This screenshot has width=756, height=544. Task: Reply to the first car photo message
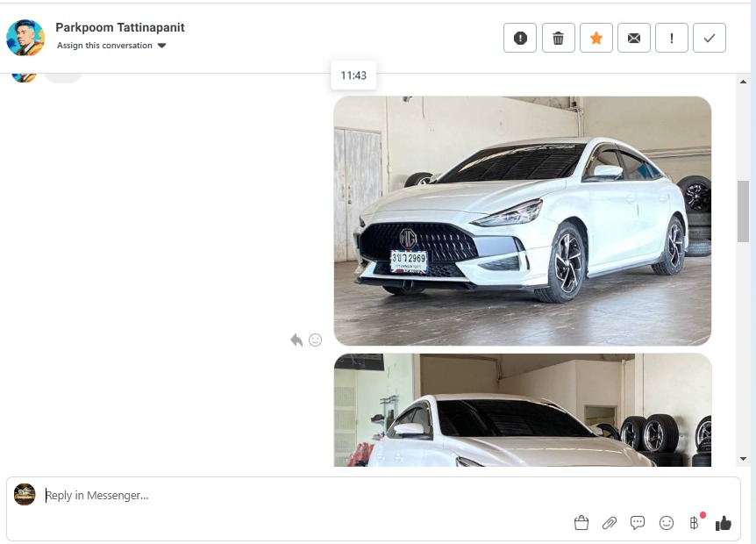click(x=296, y=340)
